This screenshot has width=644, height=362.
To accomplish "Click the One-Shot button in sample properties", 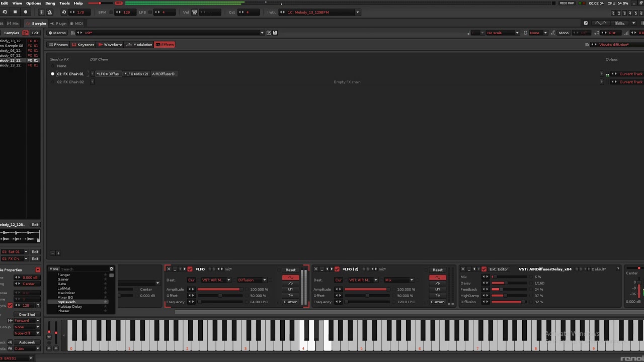I will [x=27, y=314].
